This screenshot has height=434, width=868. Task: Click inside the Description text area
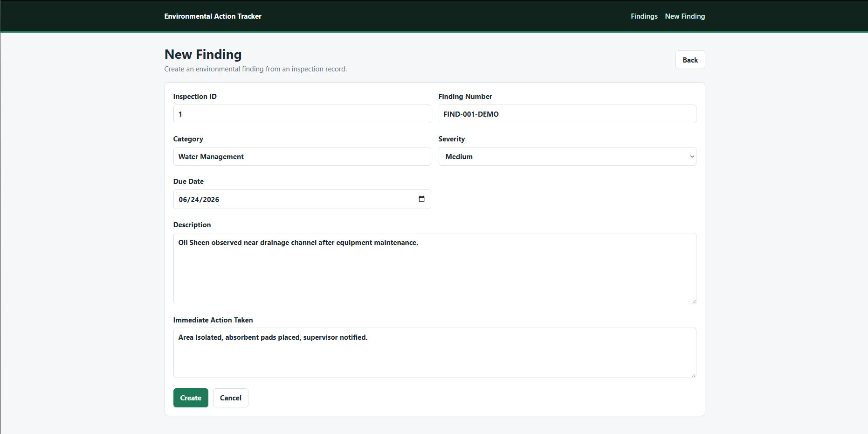[x=434, y=269]
